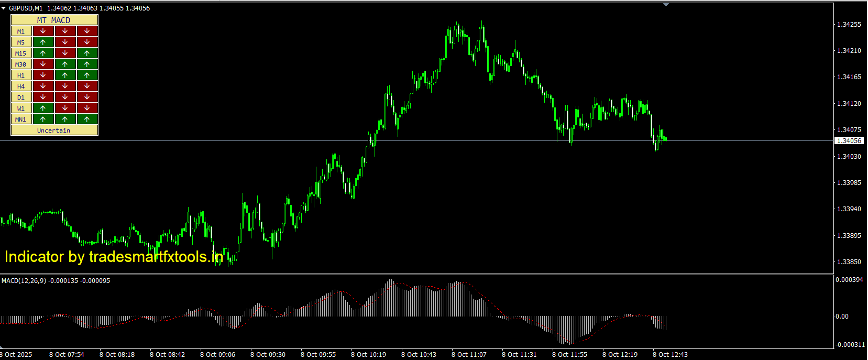Click the W1 row green up arrow
Screen dimensions: 868x360
pos(43,108)
